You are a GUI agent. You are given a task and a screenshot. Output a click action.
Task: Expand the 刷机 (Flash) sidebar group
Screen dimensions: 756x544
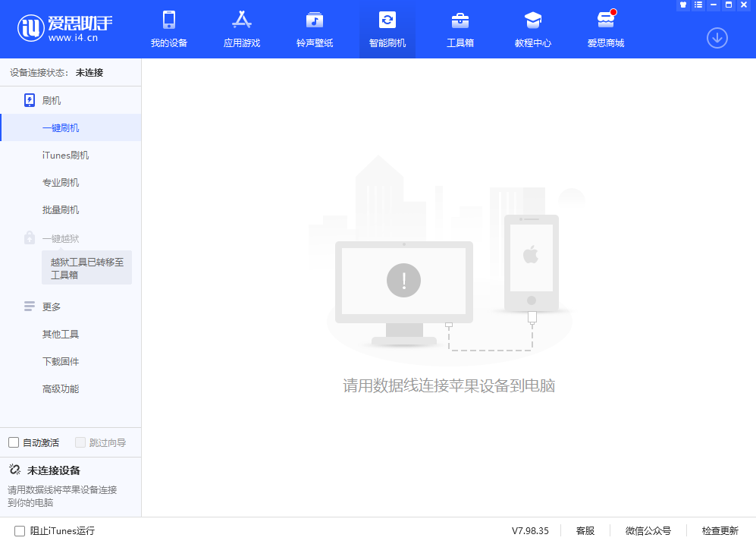(x=51, y=99)
